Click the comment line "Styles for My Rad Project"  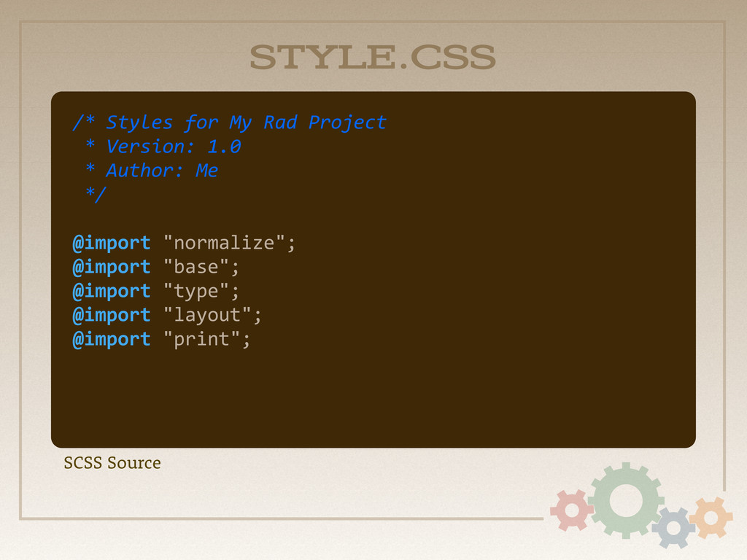[229, 122]
